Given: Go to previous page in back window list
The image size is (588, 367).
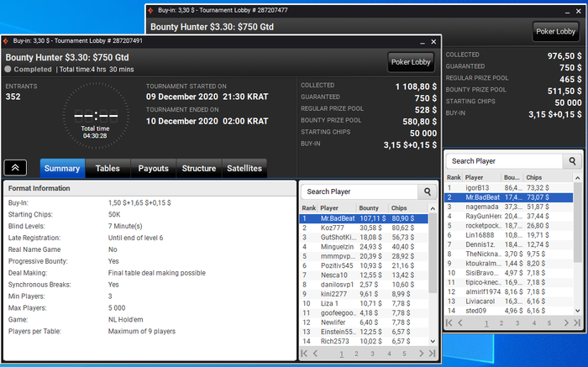Looking at the screenshot, I should 460,322.
